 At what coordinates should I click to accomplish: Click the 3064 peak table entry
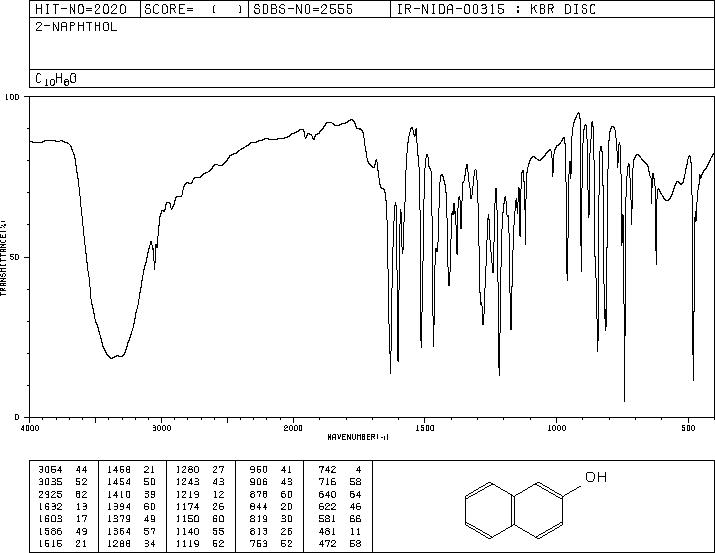coord(50,469)
